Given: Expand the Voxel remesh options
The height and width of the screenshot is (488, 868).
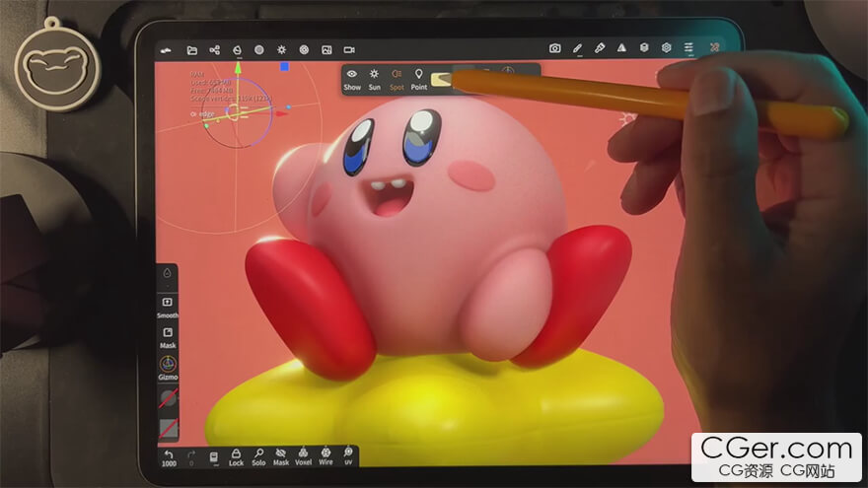Looking at the screenshot, I should (303, 455).
